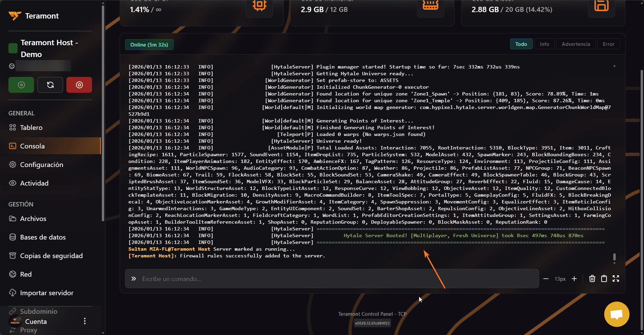This screenshot has width=644, height=335.
Task: Click the Online uptime status badge
Action: coord(149,45)
